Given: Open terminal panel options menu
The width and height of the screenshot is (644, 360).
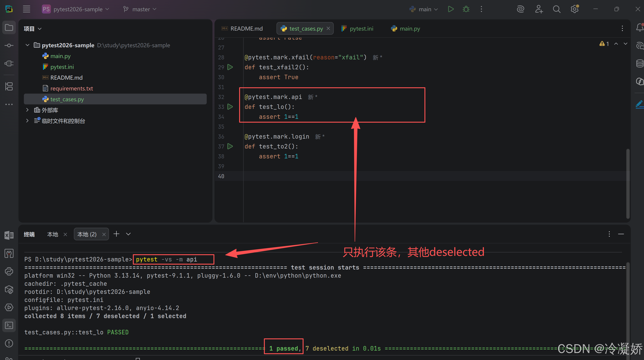Looking at the screenshot, I should pyautogui.click(x=609, y=234).
